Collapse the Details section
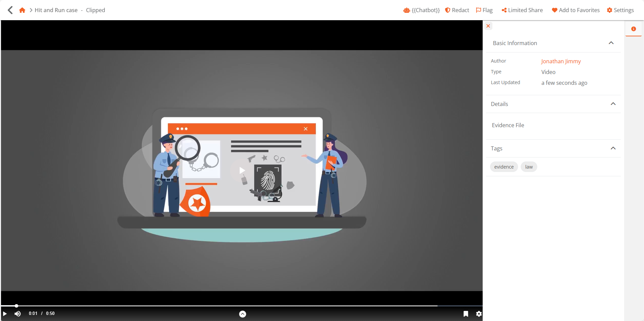This screenshot has width=644, height=321. pyautogui.click(x=613, y=104)
